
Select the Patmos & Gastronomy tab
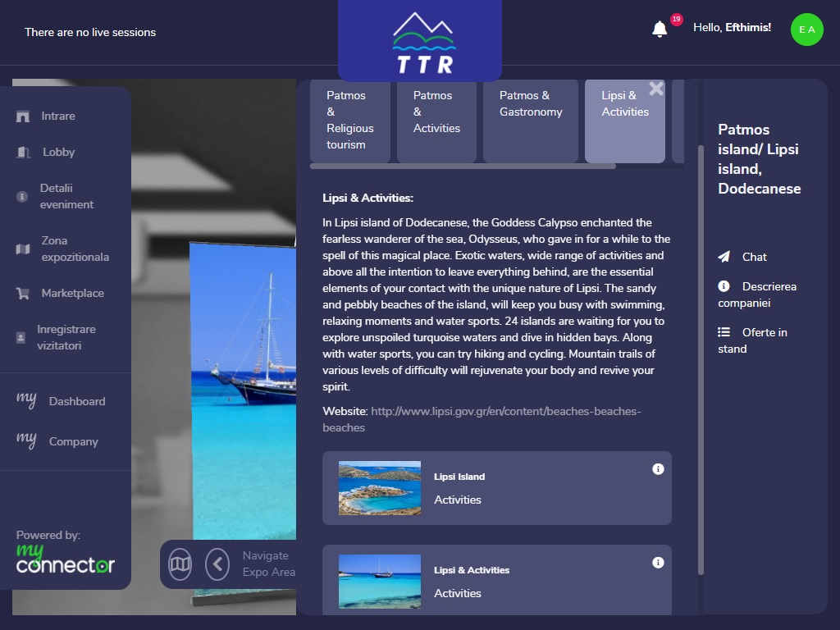[x=531, y=104]
